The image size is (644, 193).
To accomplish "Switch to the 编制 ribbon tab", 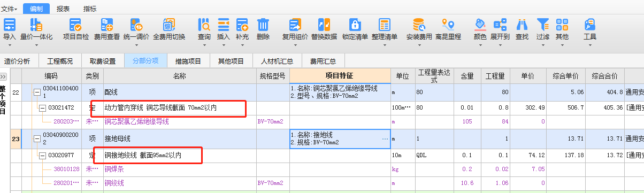I will (36, 9).
